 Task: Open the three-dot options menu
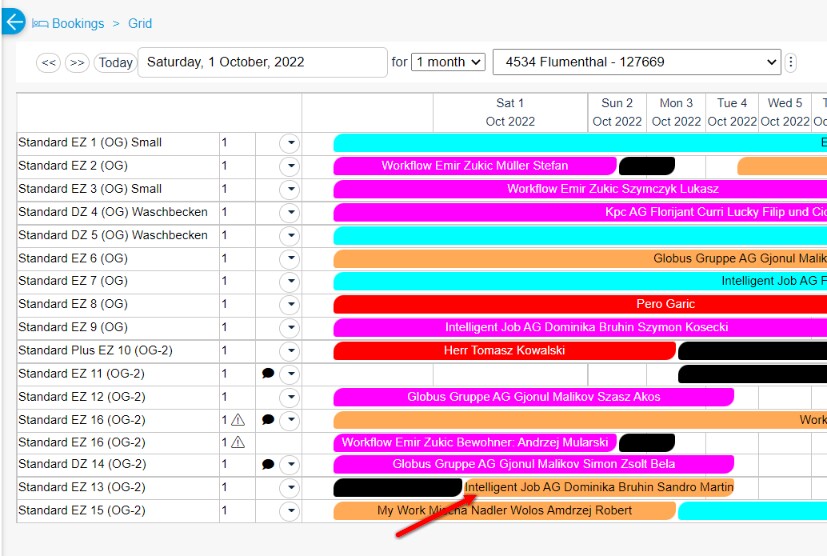(790, 62)
